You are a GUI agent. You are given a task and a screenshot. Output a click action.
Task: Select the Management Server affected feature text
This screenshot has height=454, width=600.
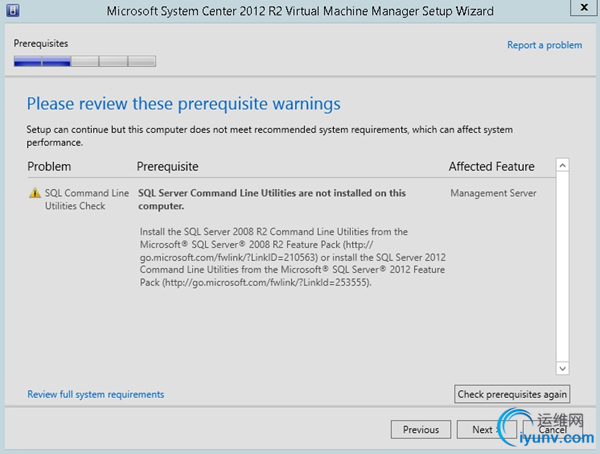493,193
